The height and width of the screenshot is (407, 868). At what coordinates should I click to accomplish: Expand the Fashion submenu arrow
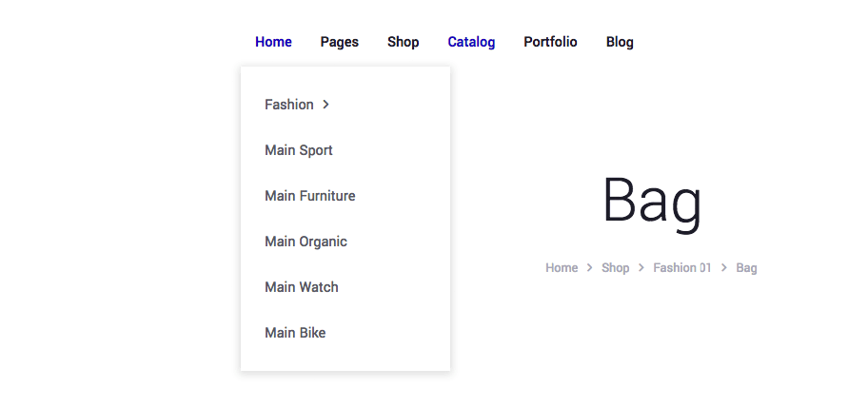(325, 105)
